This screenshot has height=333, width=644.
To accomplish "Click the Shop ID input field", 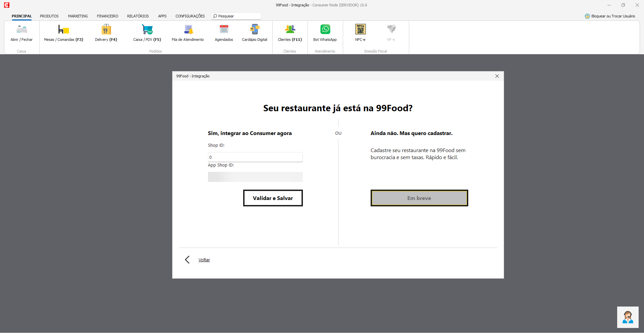I will point(255,157).
